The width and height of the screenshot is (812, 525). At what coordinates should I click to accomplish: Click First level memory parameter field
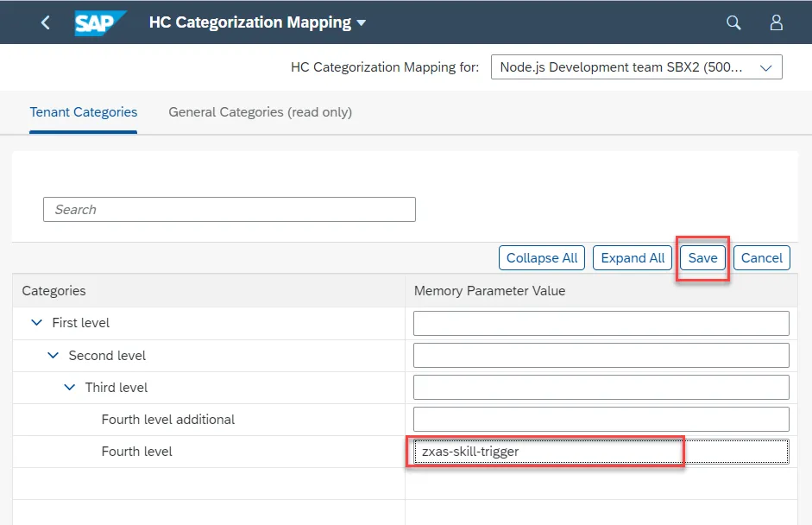(601, 324)
